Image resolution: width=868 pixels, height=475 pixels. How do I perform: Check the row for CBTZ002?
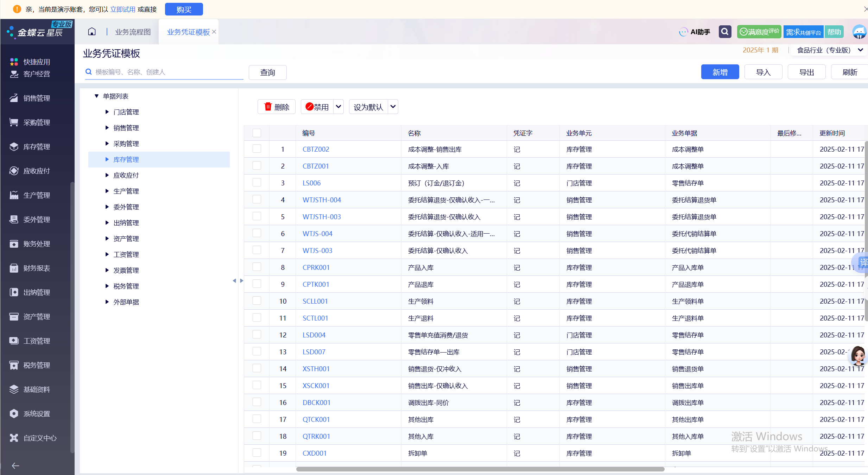pyautogui.click(x=257, y=149)
